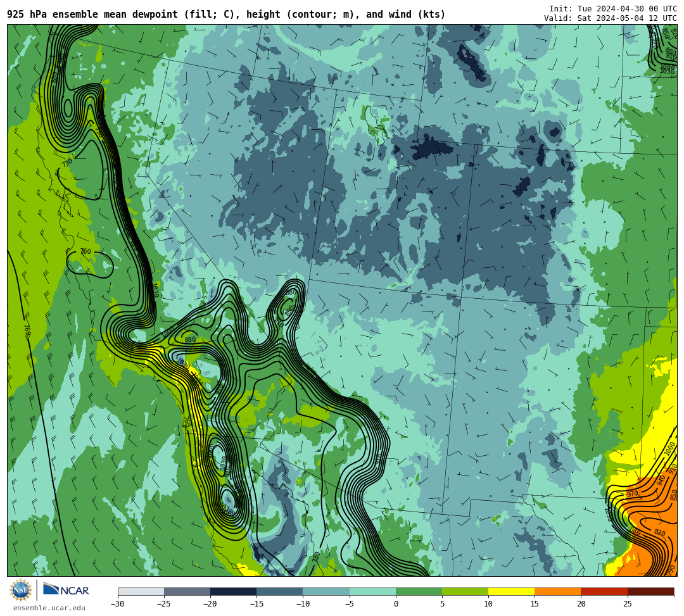Screen dimensions: 684x616
Task: Click the 0 colorbar tick label
Action: point(396,604)
